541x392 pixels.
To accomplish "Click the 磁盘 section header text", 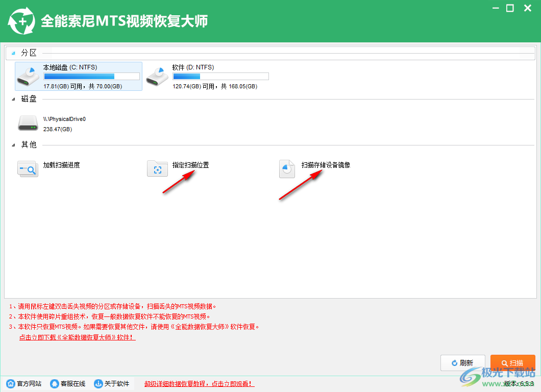I will [x=29, y=99].
